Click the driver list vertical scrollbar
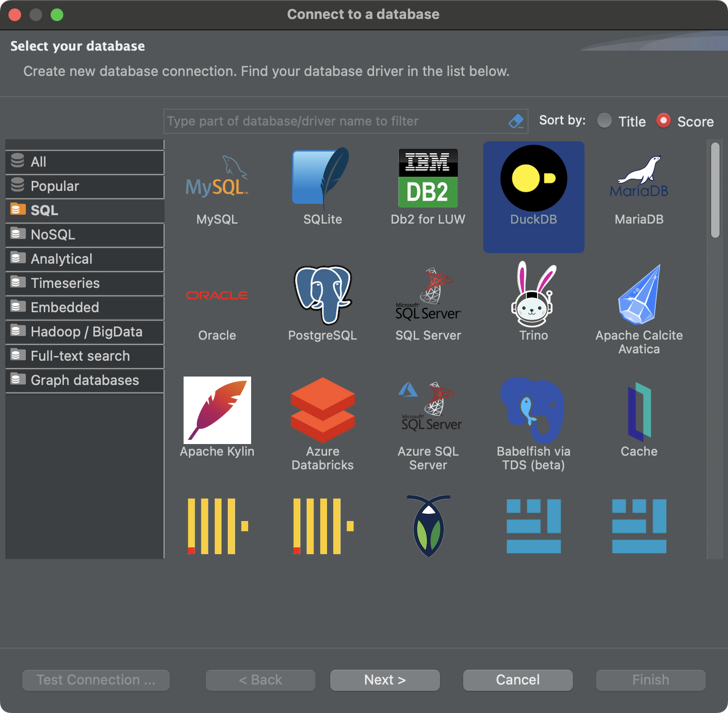The width and height of the screenshot is (728, 713). [715, 190]
